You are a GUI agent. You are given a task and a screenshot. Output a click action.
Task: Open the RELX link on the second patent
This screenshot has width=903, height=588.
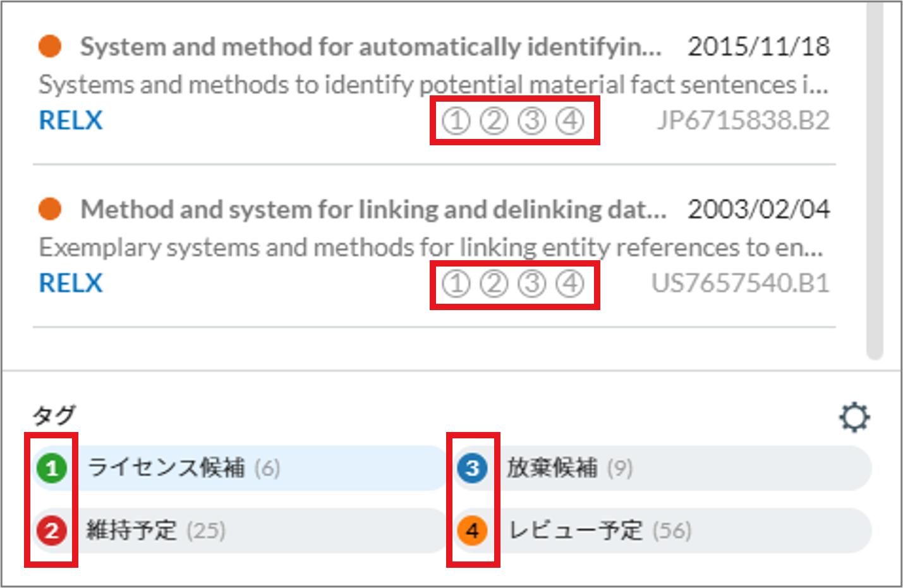[x=70, y=283]
